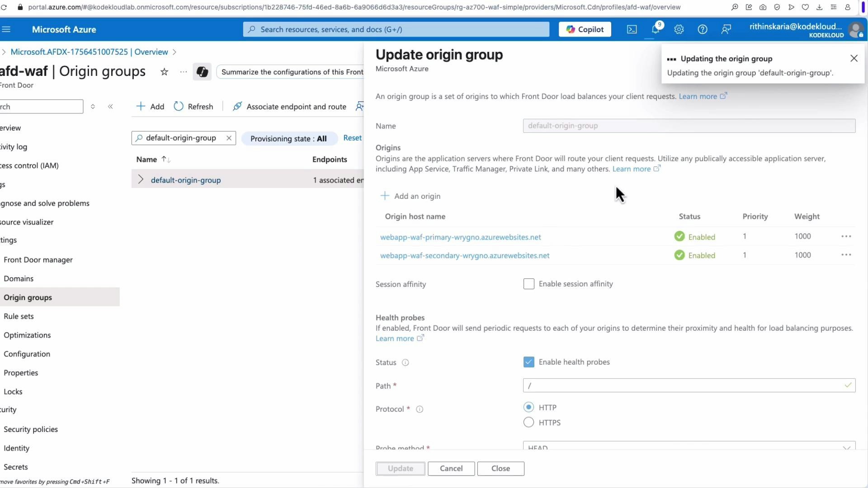868x488 pixels.
Task: Select Rule sets in the sidebar
Action: (19, 316)
